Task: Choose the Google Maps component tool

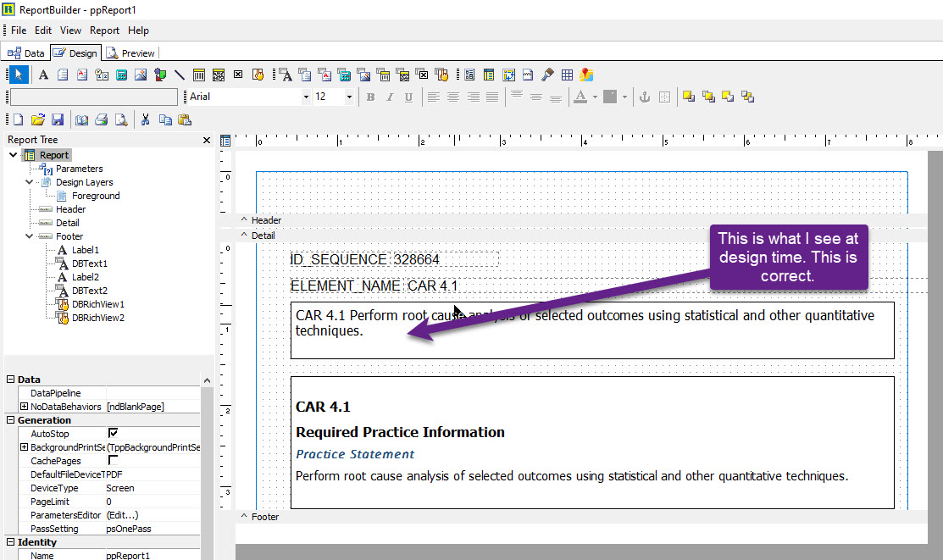Action: pos(586,75)
